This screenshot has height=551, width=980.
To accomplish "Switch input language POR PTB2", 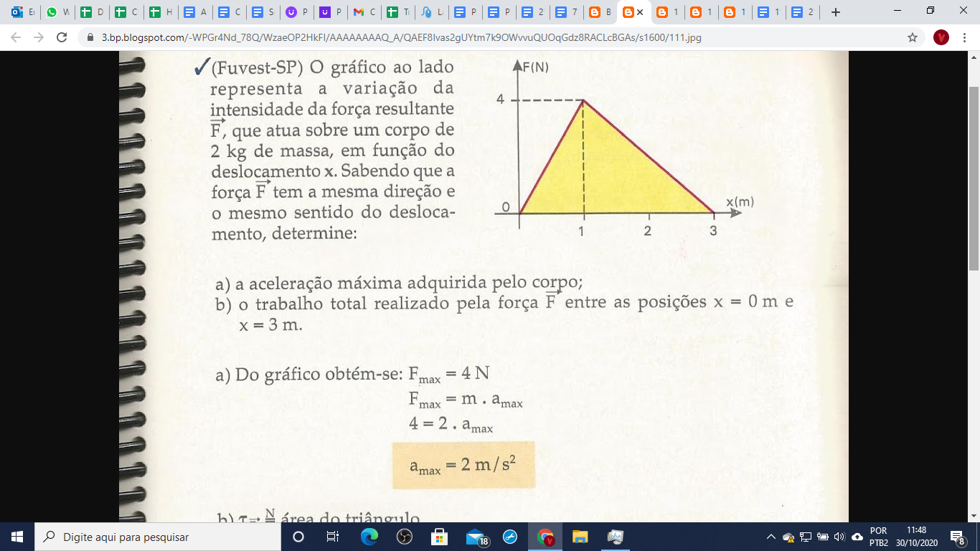I will point(878,537).
